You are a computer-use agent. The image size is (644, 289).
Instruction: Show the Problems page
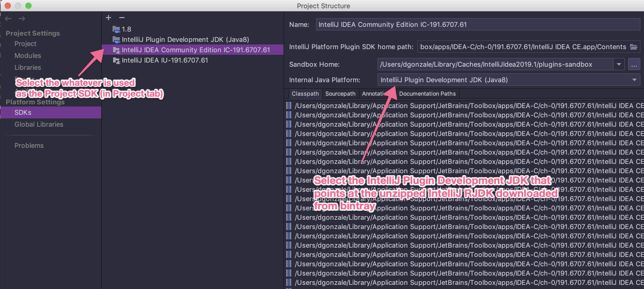tap(29, 146)
